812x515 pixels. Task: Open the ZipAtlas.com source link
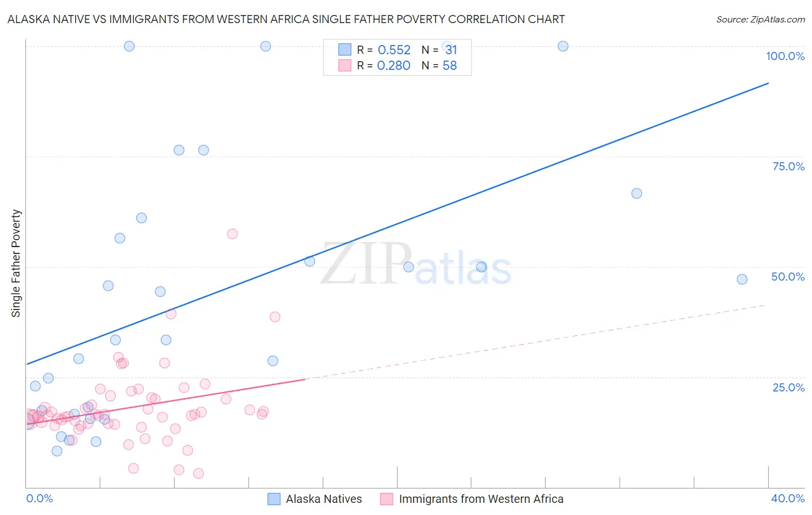pos(761,19)
